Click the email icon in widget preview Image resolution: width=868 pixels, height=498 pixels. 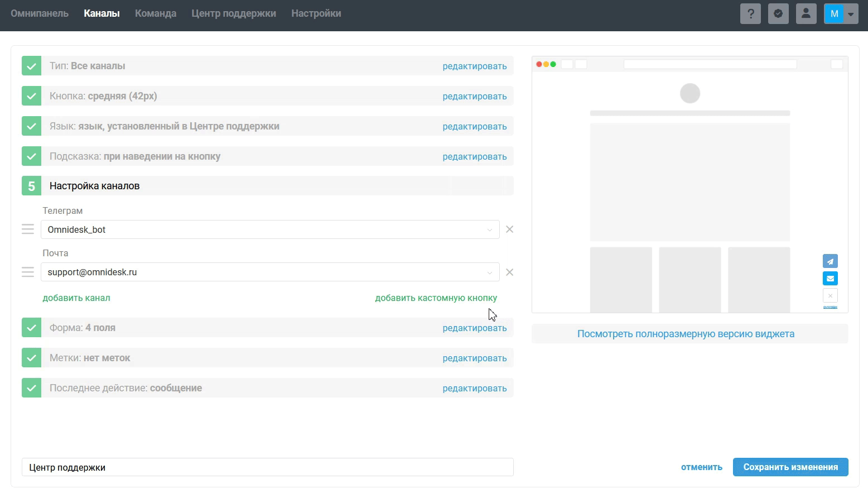830,279
